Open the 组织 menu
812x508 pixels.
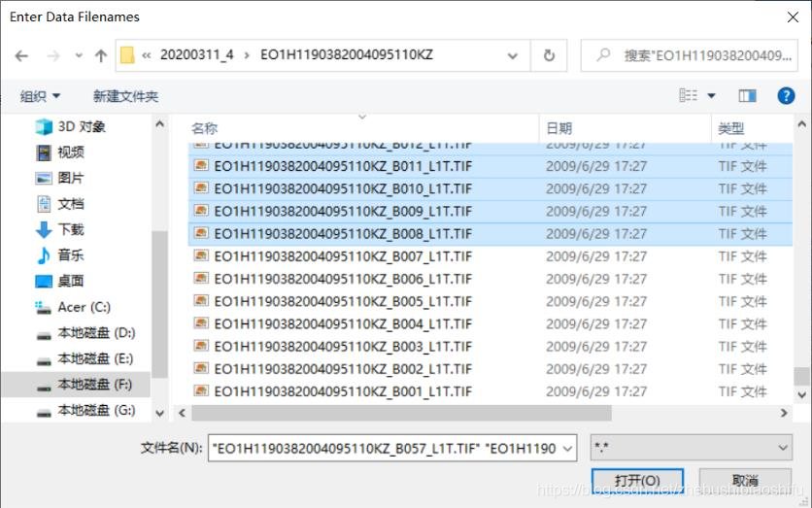coord(40,96)
